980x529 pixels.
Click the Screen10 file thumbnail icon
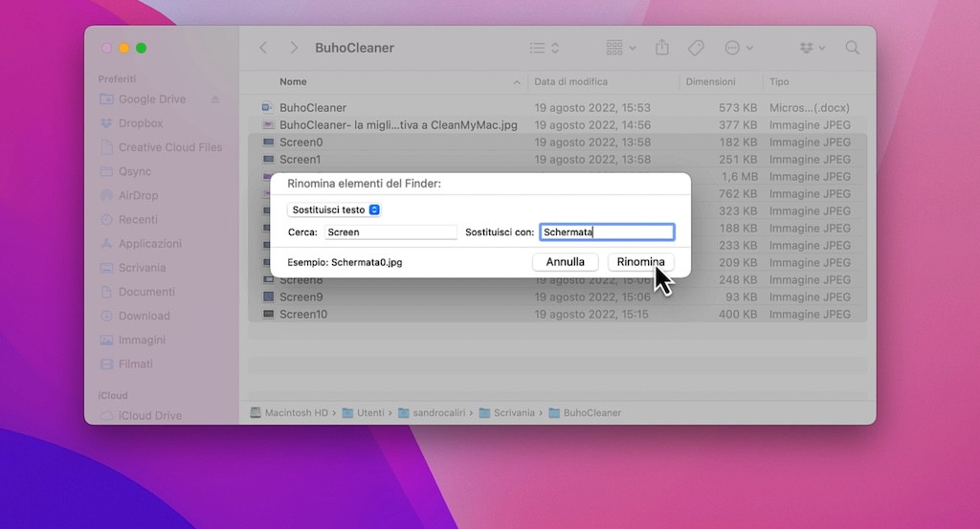[x=268, y=314]
